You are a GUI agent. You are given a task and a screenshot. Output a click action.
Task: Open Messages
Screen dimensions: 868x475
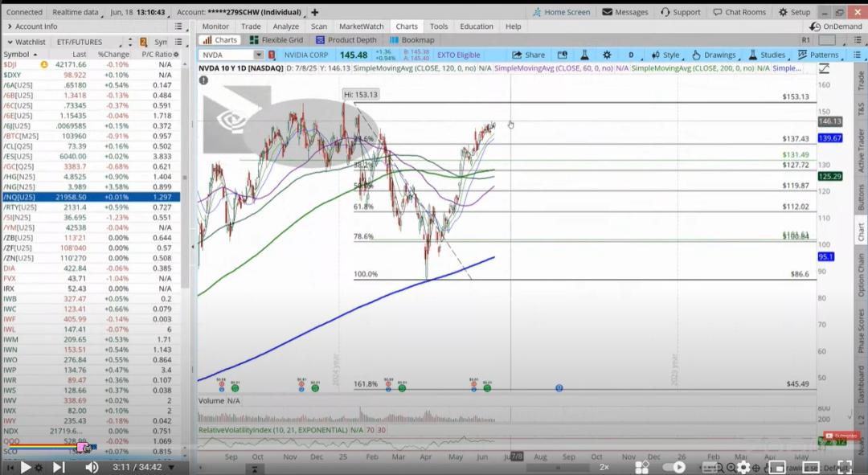[625, 12]
